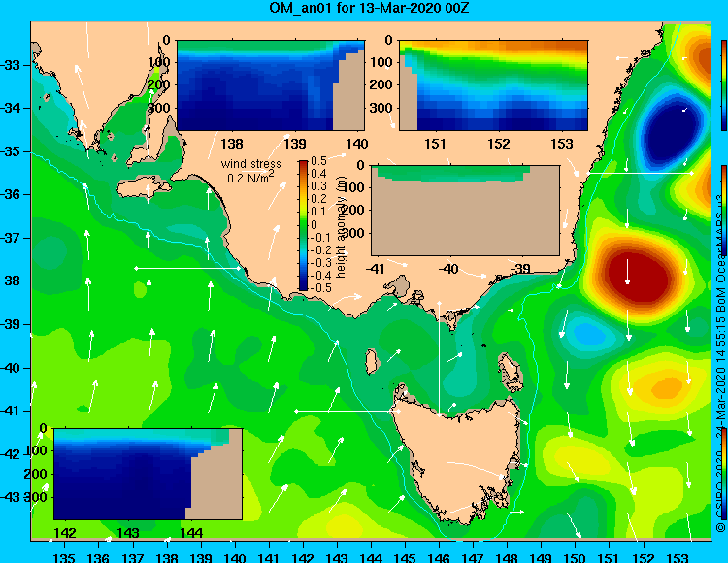
Task: Click the Tasmania landmass on the map
Action: coord(460,457)
